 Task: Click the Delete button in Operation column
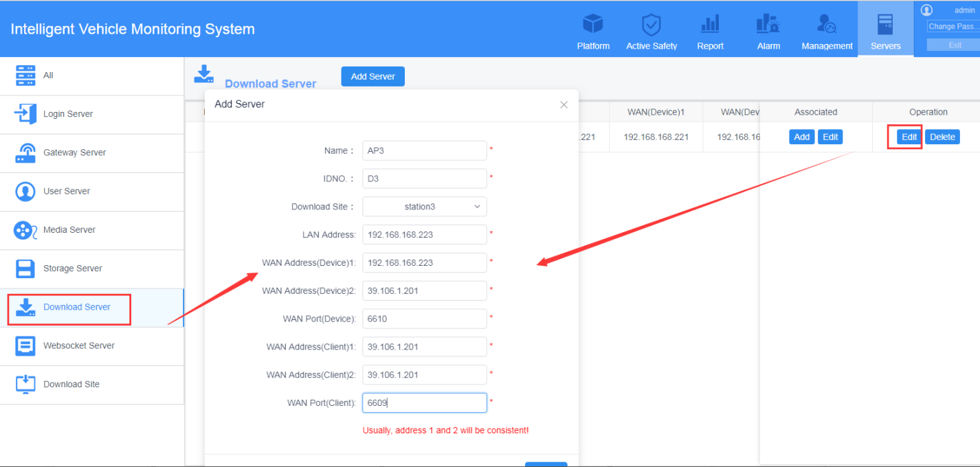pos(942,137)
